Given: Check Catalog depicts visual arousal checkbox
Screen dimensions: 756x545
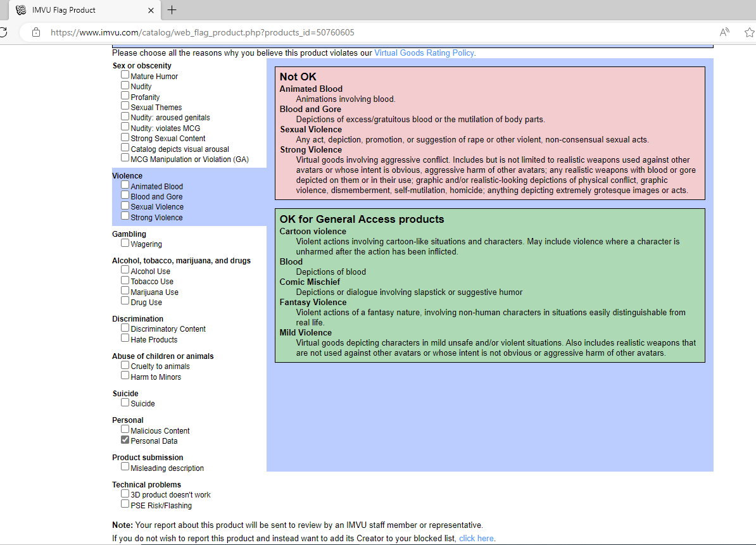Looking at the screenshot, I should click(125, 147).
